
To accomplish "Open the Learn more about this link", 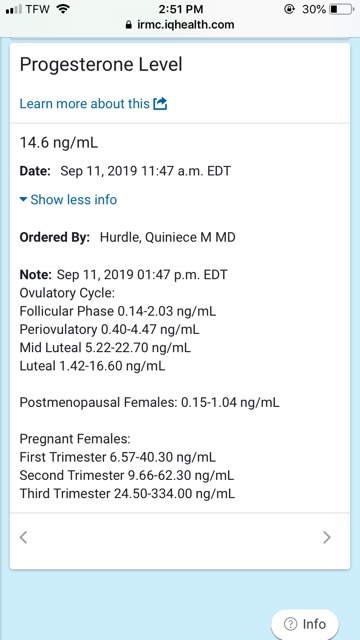I will tap(84, 104).
